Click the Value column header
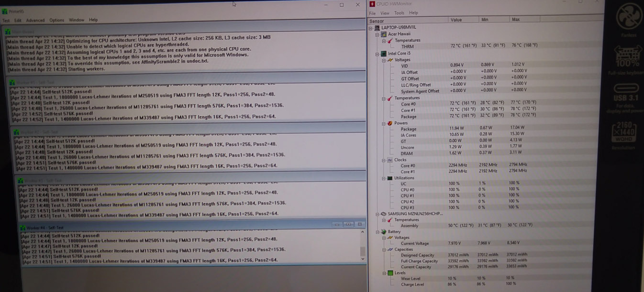This screenshot has height=292, width=644. 464,20
